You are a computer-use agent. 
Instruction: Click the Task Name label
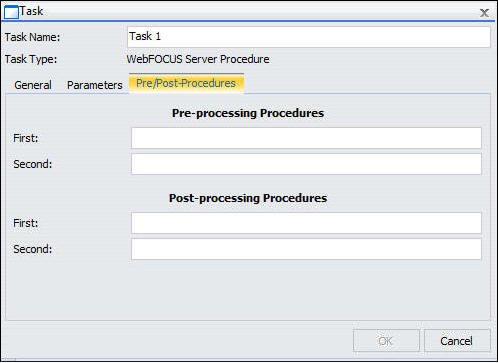32,37
